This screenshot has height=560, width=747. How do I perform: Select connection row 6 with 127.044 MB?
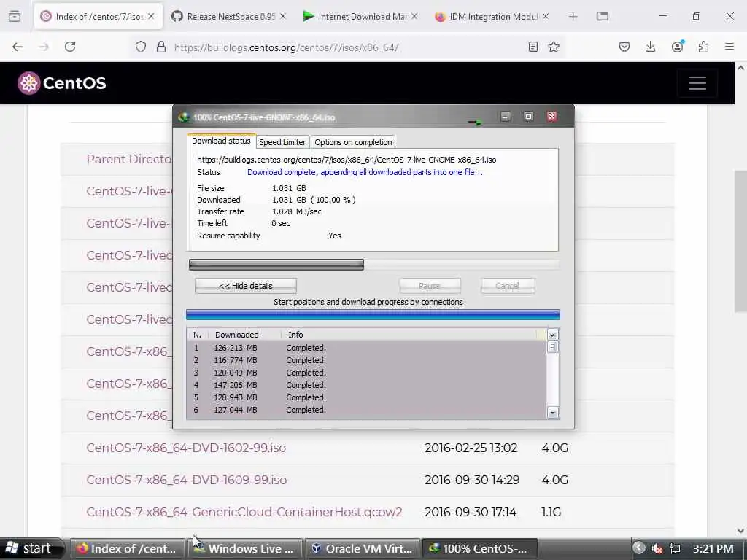[367, 410]
